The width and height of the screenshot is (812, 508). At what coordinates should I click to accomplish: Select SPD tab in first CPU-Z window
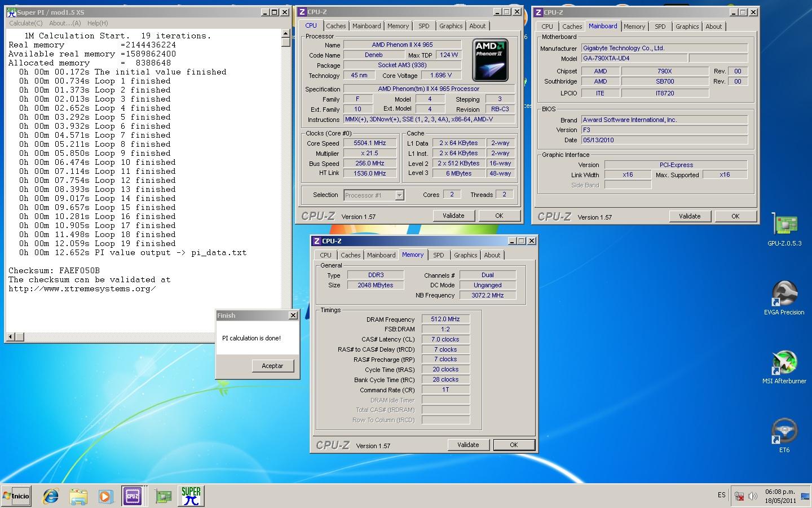point(424,26)
